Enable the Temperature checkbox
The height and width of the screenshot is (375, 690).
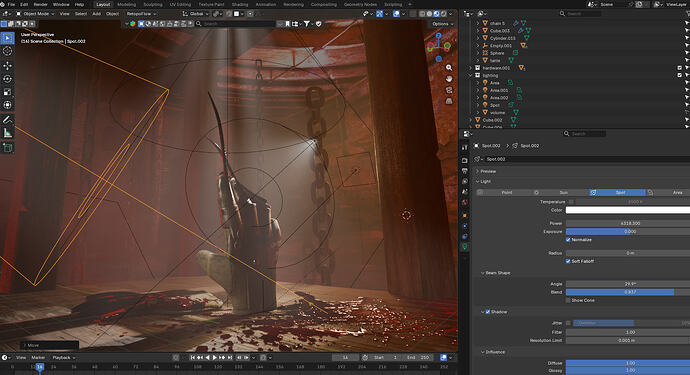point(571,202)
